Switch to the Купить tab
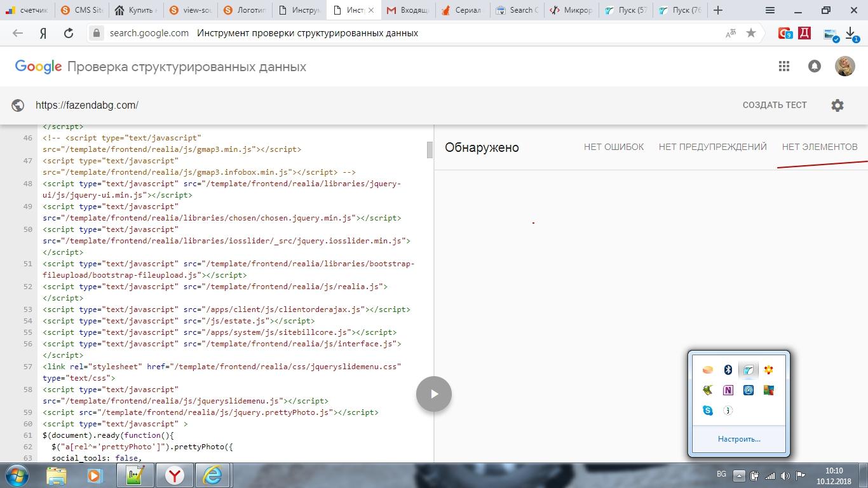 pos(136,10)
